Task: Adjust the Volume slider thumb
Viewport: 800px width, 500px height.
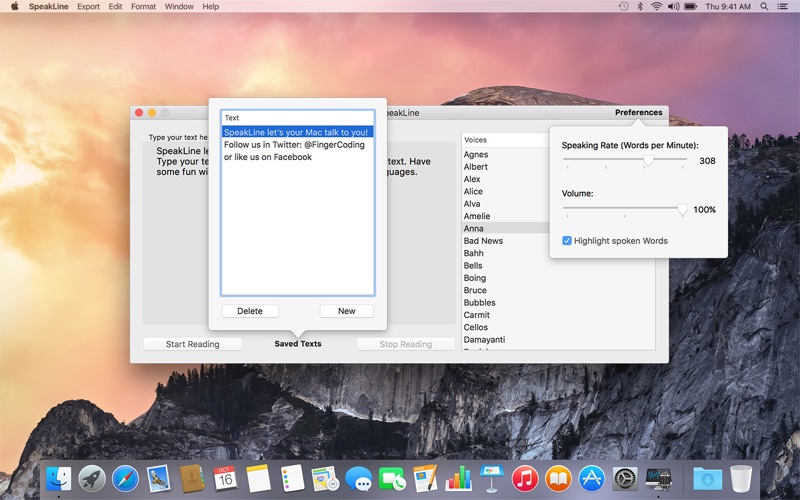Action: [x=682, y=210]
